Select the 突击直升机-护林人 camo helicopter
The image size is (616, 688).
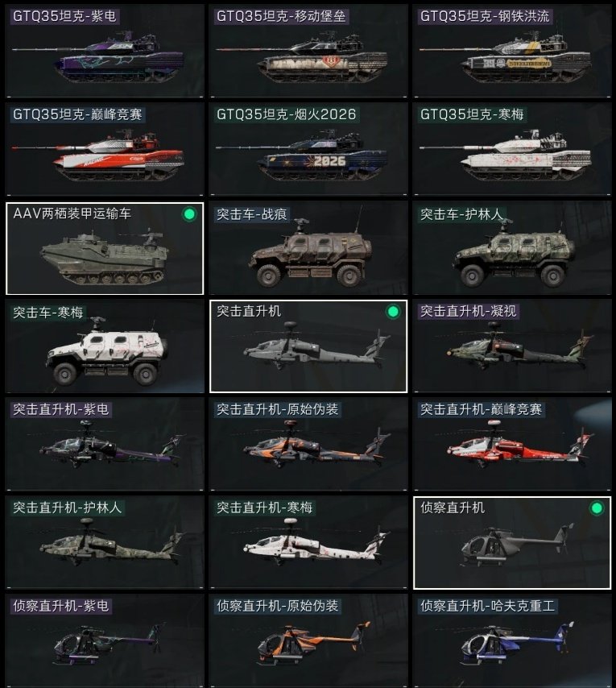click(105, 543)
